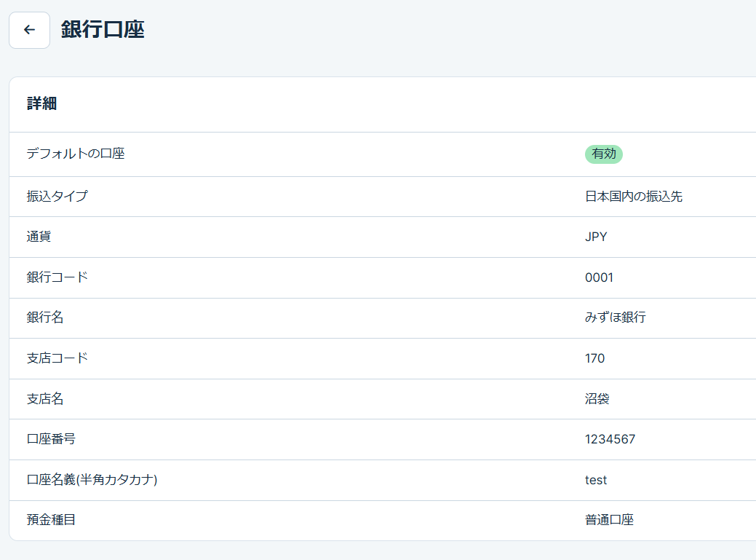
Task: Select the 日本国内の振込先 value
Action: [633, 197]
